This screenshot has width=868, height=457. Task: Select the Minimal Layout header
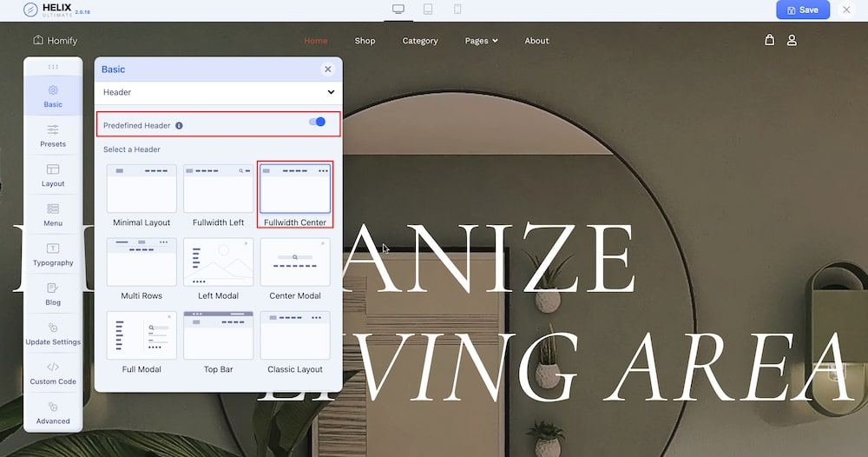(x=141, y=195)
